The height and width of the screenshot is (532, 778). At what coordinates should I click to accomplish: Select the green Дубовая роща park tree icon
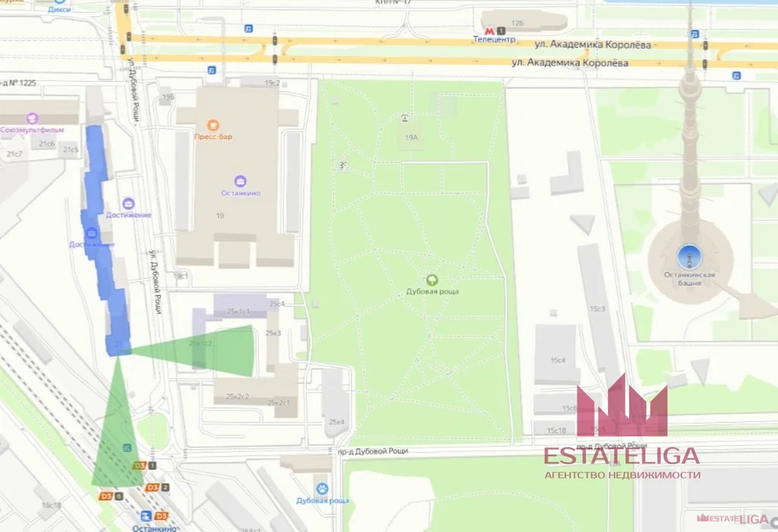pos(432,279)
